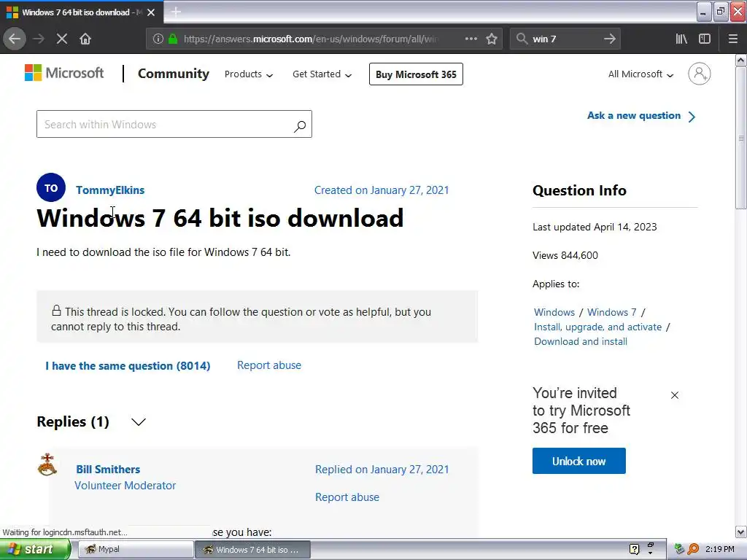The height and width of the screenshot is (560, 747).
Task: Close the Windows 7 64 bit tab
Action: click(x=151, y=12)
